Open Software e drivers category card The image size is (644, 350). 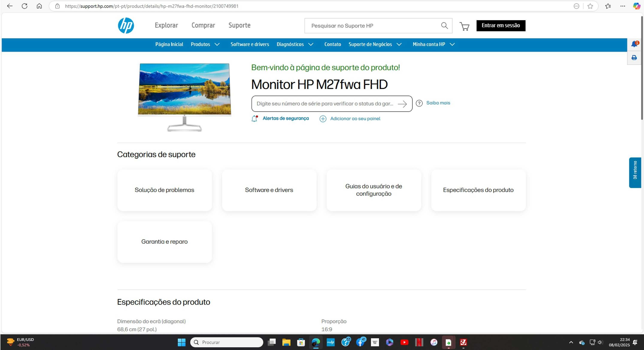pos(269,190)
